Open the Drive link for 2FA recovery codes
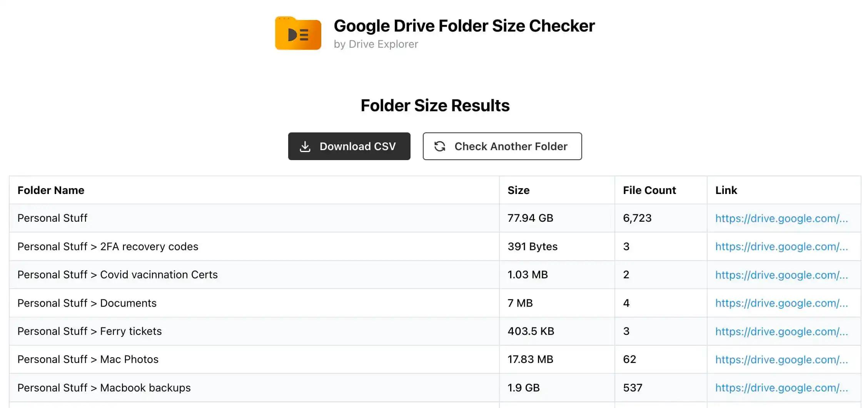This screenshot has height=408, width=868. pyautogui.click(x=781, y=246)
